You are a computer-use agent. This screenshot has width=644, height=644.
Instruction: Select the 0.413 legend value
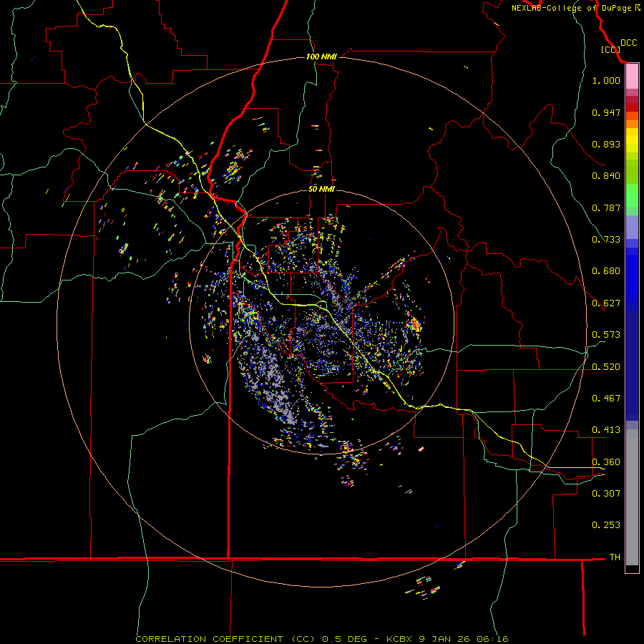click(606, 430)
